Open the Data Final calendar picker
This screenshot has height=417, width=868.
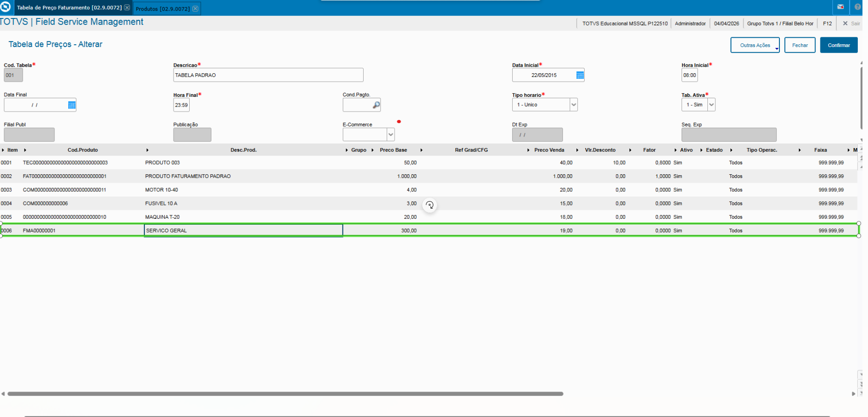tap(72, 105)
